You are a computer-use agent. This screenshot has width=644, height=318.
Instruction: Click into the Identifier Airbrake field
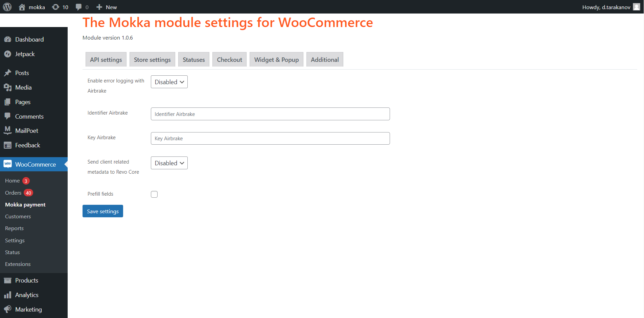coord(270,114)
